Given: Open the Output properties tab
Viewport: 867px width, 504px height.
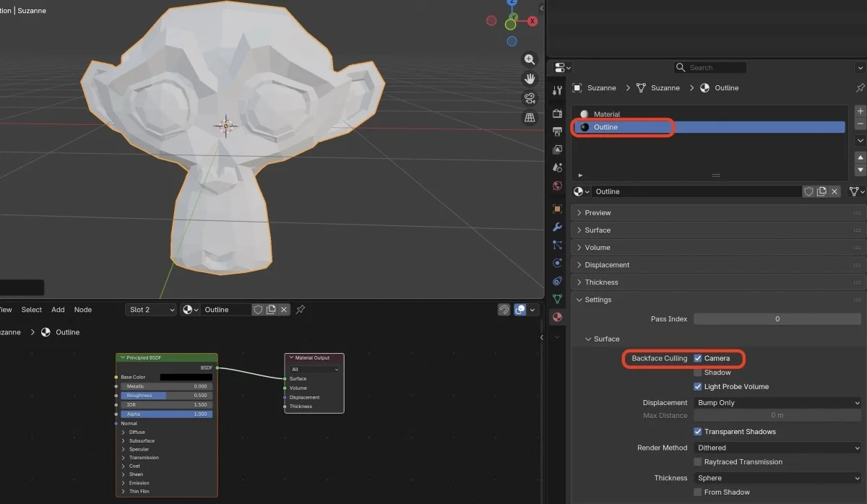Looking at the screenshot, I should pos(557,131).
